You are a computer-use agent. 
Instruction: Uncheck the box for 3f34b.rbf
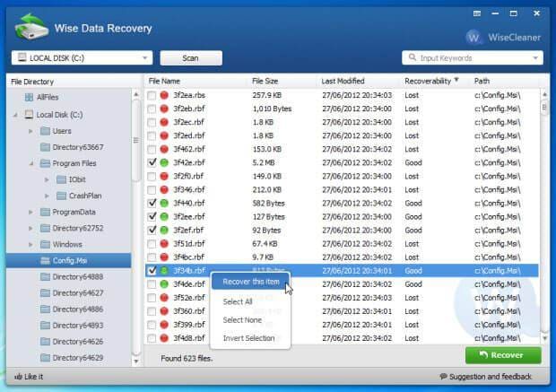coord(152,270)
